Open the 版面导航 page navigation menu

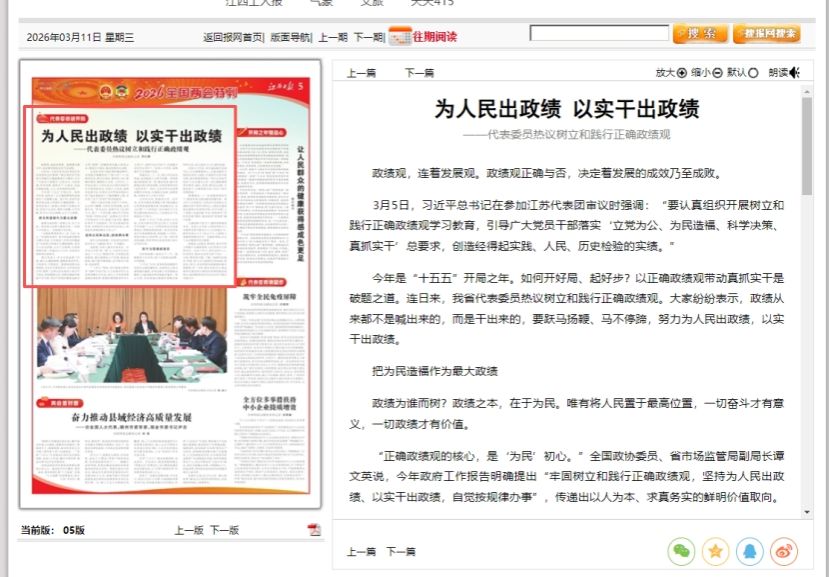[291, 37]
